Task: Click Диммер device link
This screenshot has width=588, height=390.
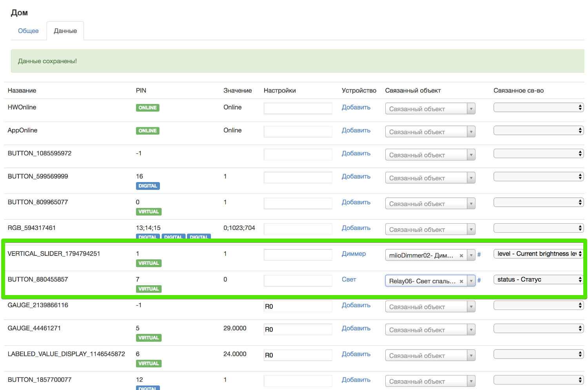Action: pos(354,254)
